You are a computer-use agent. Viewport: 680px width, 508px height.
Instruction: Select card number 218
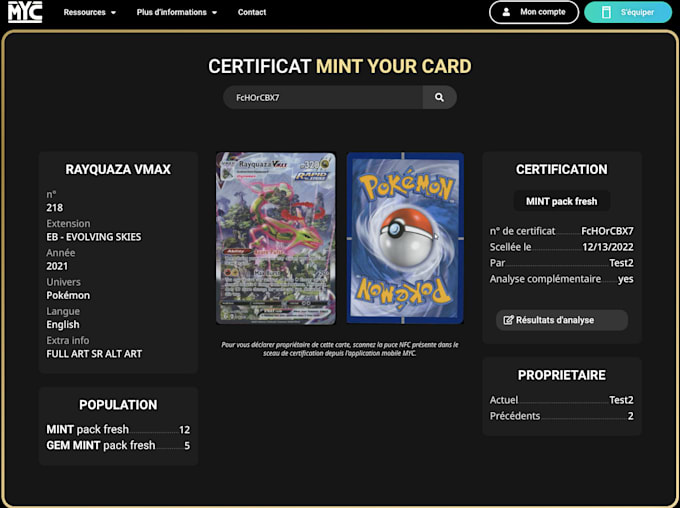(55, 208)
